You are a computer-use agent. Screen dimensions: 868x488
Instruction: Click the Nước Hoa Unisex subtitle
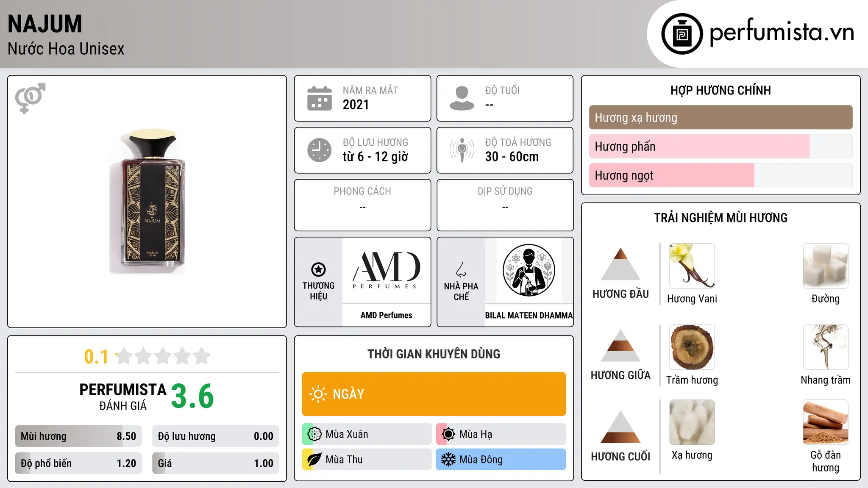coord(66,49)
